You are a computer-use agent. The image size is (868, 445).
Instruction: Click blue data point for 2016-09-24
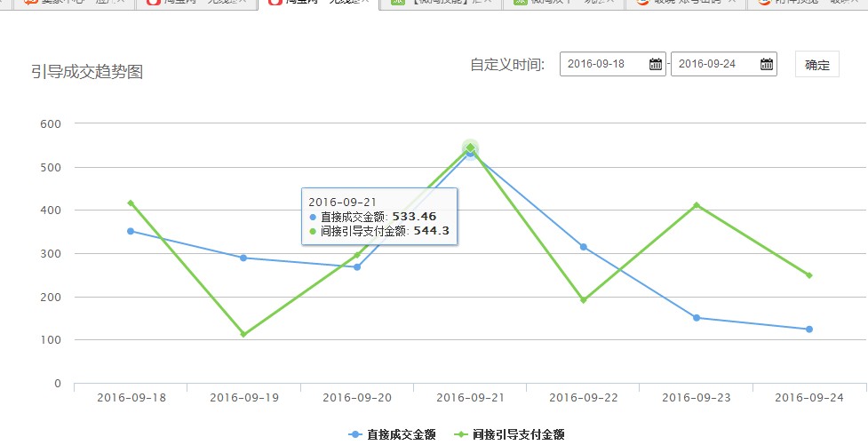click(809, 330)
